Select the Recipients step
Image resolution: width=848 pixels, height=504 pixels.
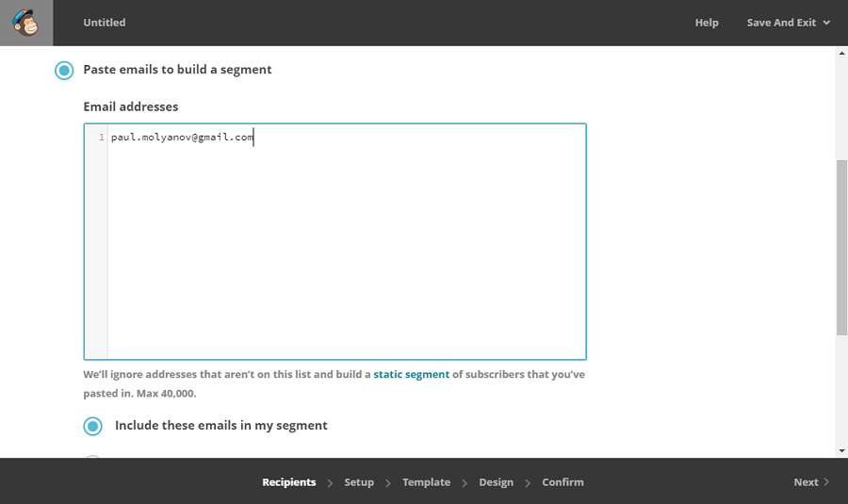point(289,481)
